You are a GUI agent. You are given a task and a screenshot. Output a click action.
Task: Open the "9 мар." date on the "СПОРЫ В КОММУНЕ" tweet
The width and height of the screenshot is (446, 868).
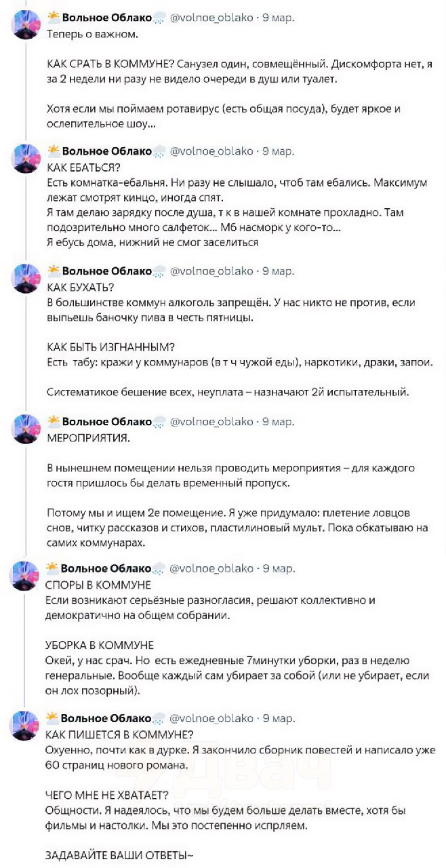[x=278, y=568]
